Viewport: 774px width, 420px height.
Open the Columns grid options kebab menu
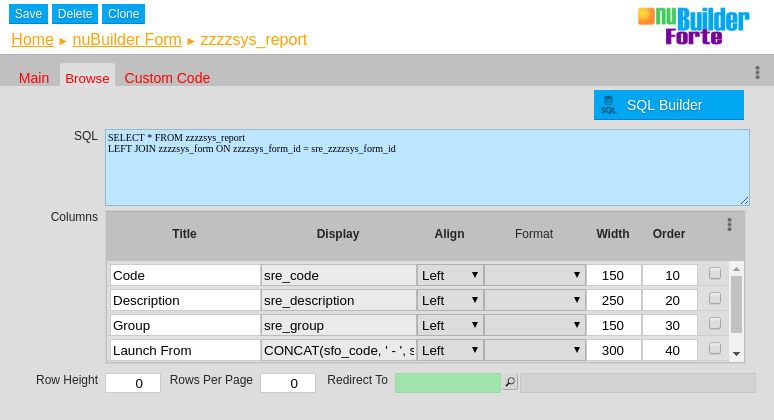tap(729, 225)
